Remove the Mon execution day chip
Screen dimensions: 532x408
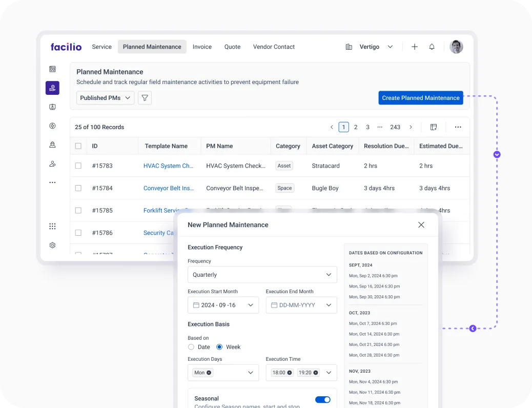[x=209, y=373]
